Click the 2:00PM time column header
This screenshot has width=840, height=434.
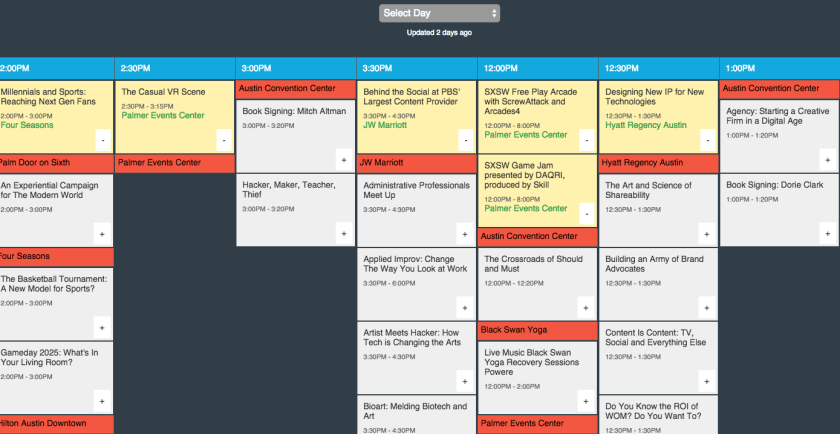57,69
